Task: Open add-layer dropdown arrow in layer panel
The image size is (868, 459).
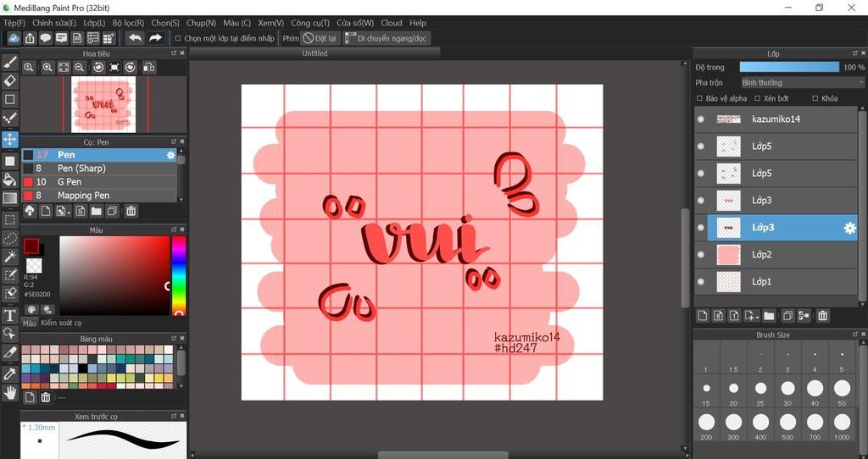Action: [751, 316]
